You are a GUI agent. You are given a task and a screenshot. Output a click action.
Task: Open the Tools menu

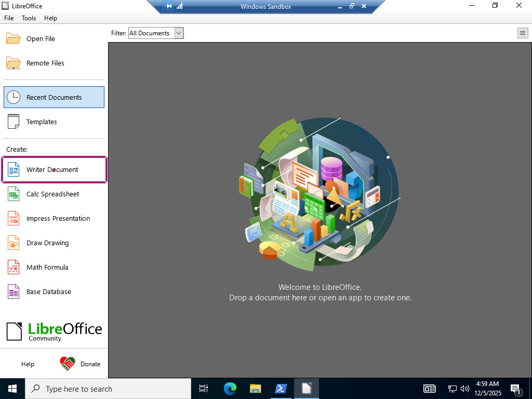pyautogui.click(x=29, y=18)
